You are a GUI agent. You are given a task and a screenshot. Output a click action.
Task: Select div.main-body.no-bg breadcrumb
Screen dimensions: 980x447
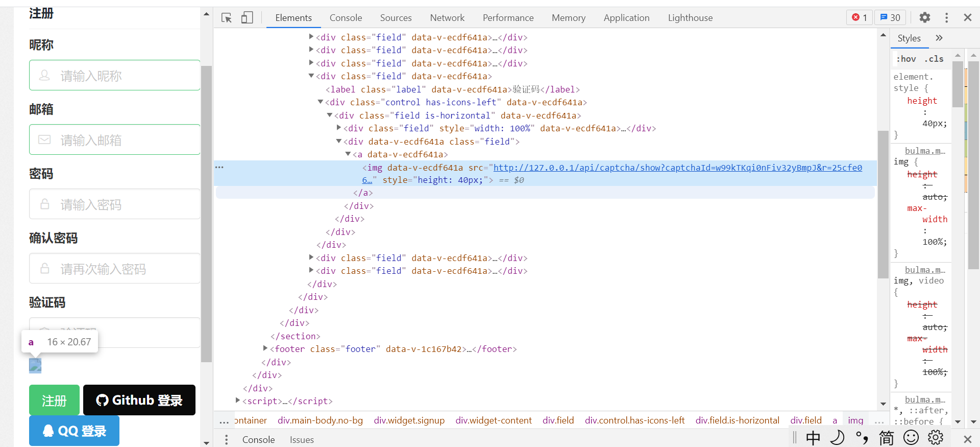point(320,420)
